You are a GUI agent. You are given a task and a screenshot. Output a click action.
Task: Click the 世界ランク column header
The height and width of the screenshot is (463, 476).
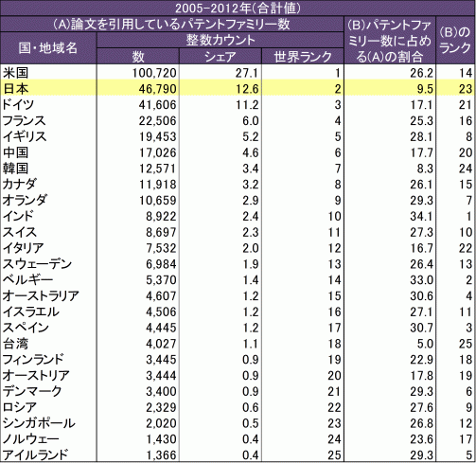(x=303, y=57)
